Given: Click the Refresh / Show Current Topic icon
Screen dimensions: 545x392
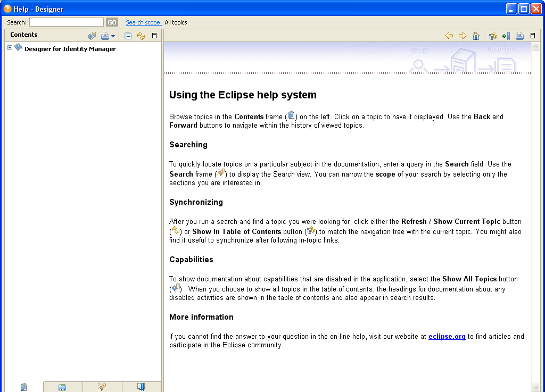Looking at the screenshot, I should pos(141,36).
